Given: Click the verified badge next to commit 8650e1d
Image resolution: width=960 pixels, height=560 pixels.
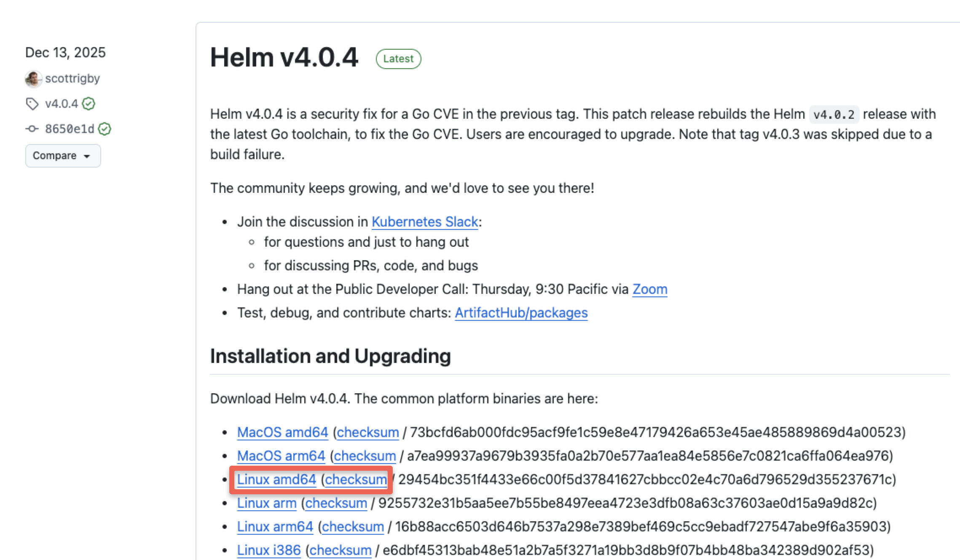Looking at the screenshot, I should point(105,129).
